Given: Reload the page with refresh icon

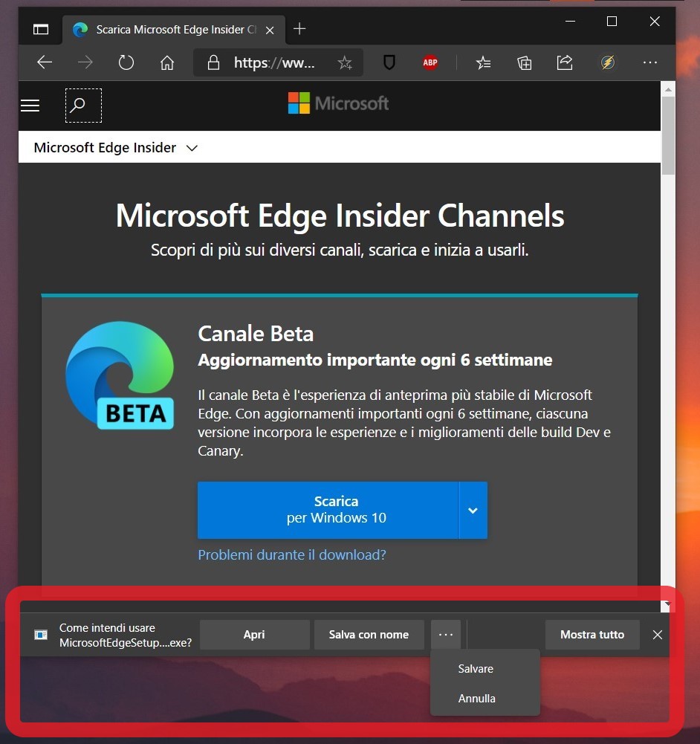Looking at the screenshot, I should pos(126,62).
